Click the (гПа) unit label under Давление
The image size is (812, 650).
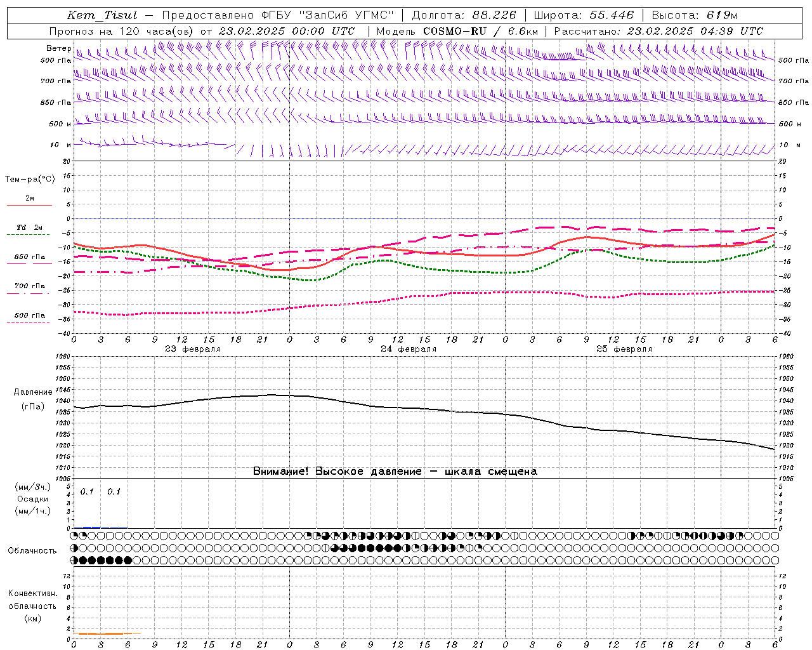[33, 407]
